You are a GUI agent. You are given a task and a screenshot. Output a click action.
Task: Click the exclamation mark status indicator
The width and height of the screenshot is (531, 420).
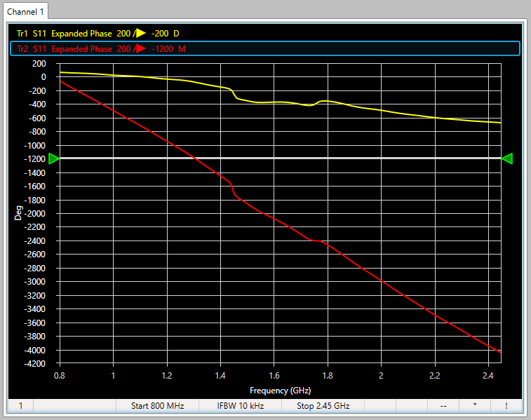pos(506,405)
